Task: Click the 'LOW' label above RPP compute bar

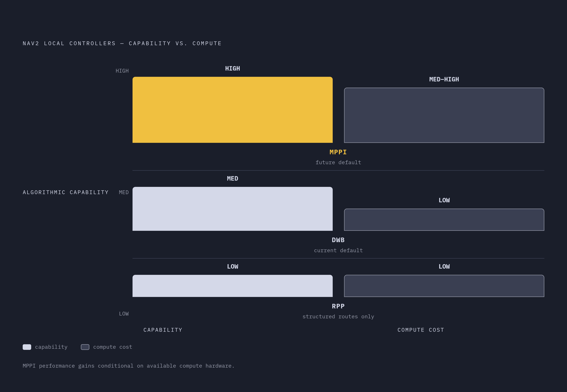Action: [x=444, y=267]
